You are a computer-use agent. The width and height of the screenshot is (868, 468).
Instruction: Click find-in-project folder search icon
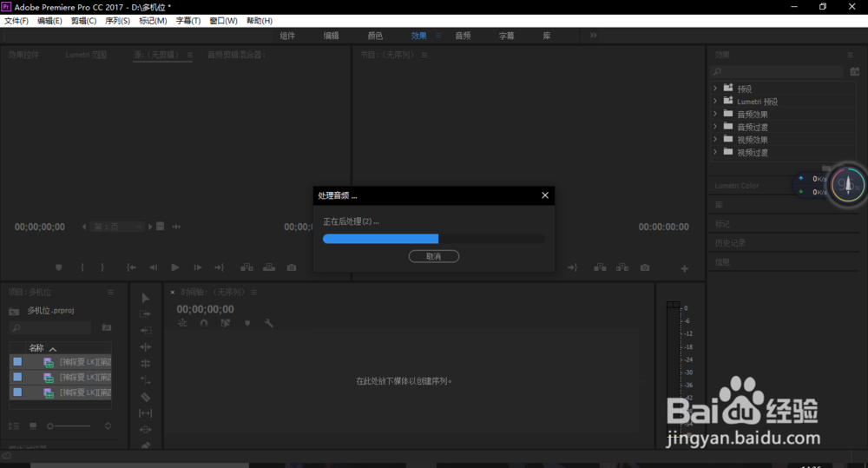coord(107,328)
